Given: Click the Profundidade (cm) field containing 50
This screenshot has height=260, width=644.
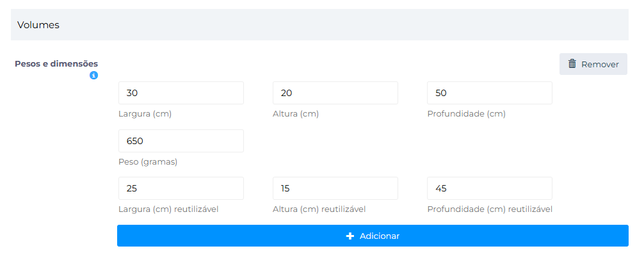Looking at the screenshot, I should (489, 93).
